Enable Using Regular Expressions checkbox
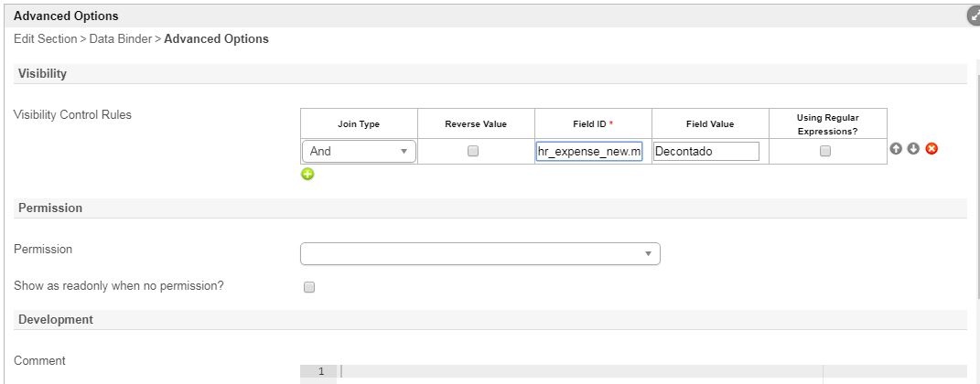980x384 pixels. pyautogui.click(x=825, y=152)
